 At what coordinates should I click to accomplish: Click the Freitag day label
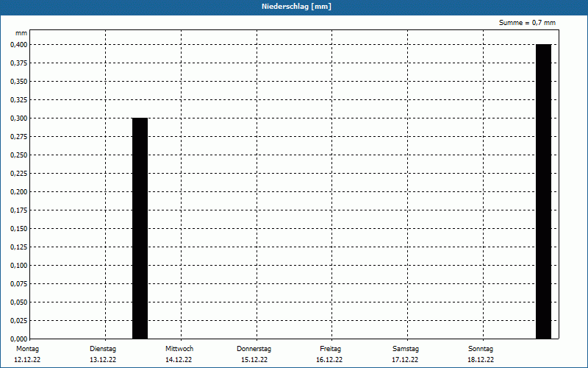[x=330, y=349]
